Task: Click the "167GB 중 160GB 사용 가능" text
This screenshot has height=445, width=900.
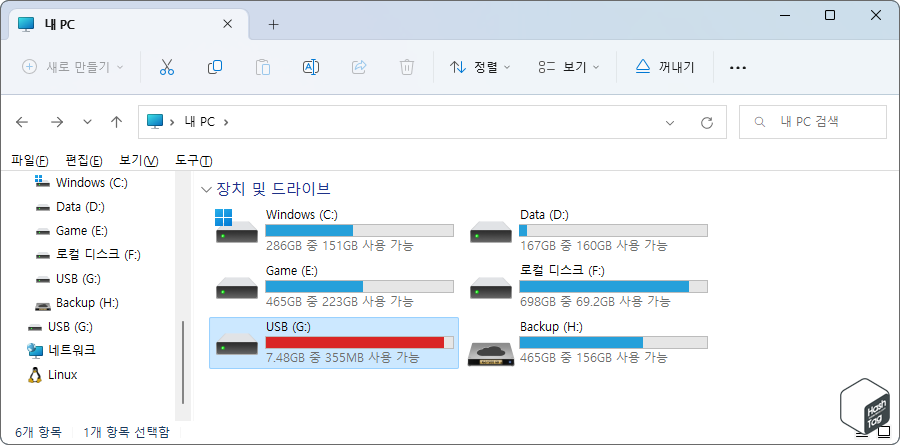Action: [x=593, y=246]
